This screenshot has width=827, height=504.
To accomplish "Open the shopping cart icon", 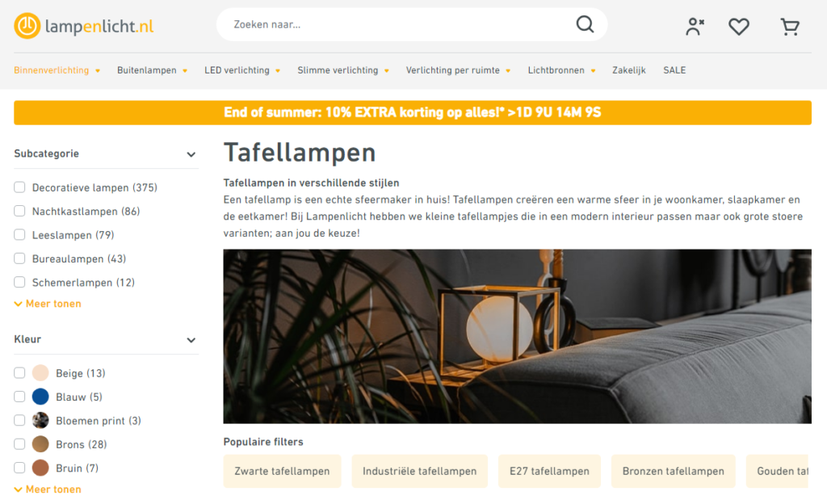I will click(790, 27).
